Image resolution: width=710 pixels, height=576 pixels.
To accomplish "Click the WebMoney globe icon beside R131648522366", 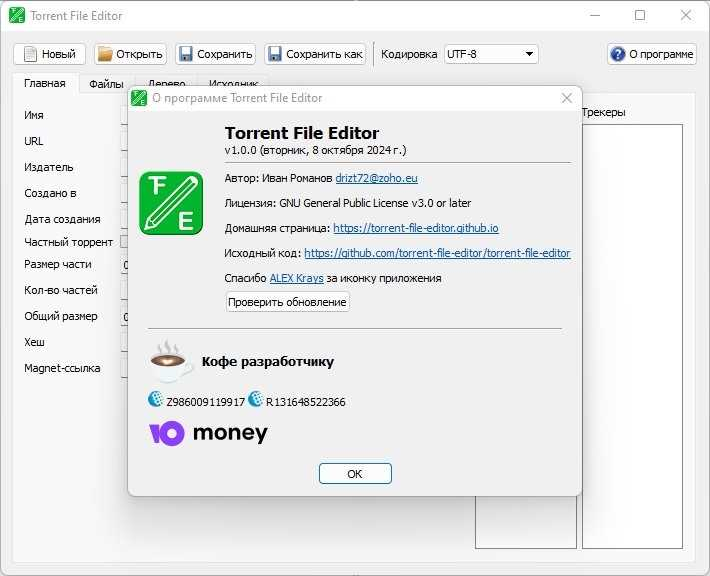I will coord(256,399).
